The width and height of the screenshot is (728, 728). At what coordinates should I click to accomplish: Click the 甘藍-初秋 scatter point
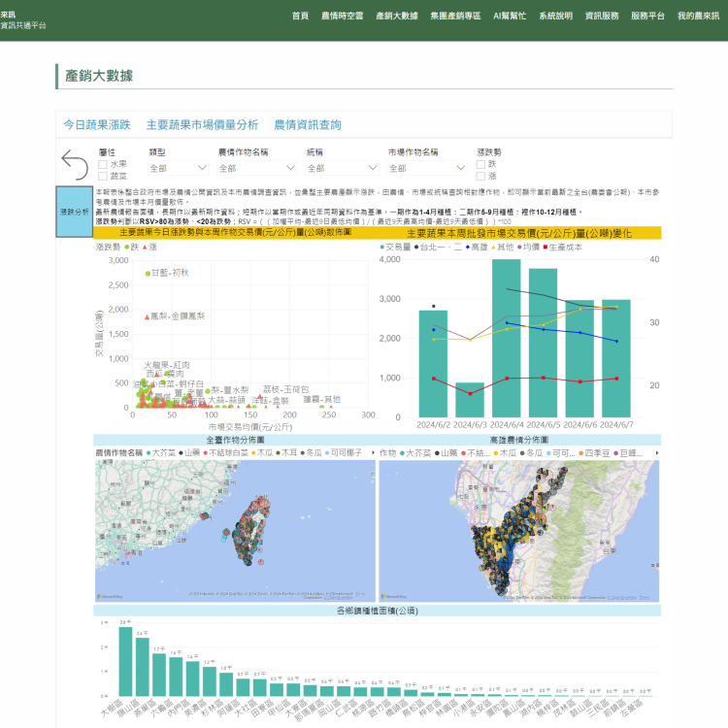[x=147, y=274]
